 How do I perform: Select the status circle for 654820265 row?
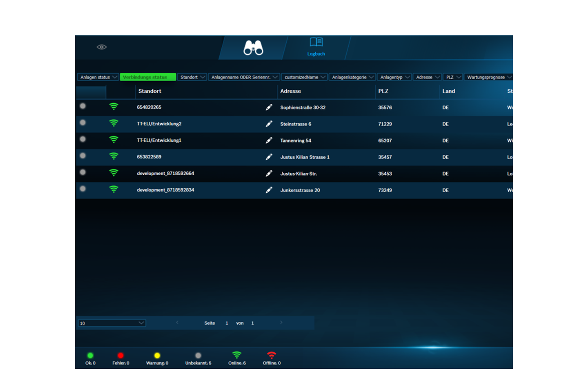click(83, 106)
